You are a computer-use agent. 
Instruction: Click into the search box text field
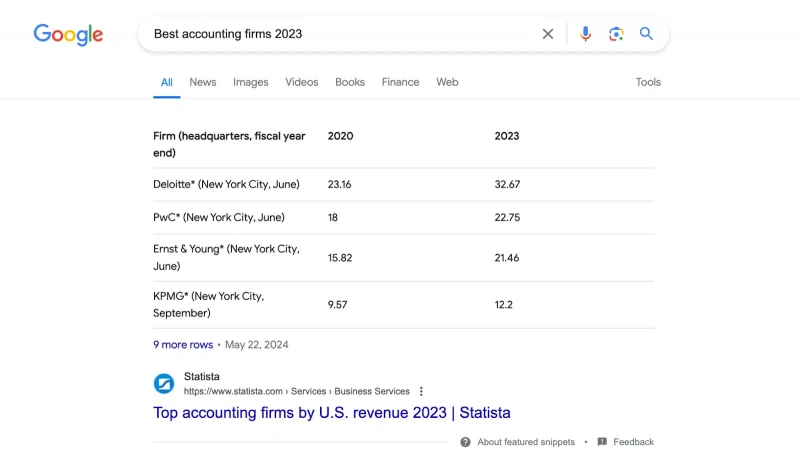pyautogui.click(x=342, y=34)
